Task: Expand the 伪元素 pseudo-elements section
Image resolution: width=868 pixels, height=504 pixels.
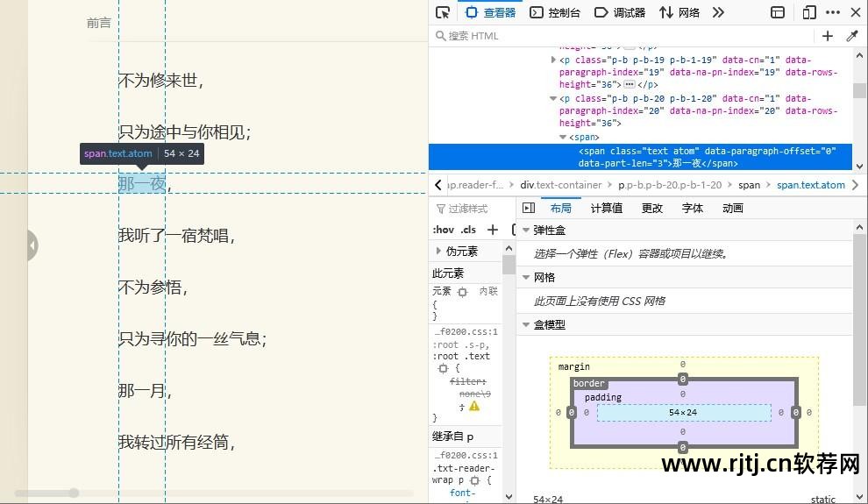Action: [438, 252]
